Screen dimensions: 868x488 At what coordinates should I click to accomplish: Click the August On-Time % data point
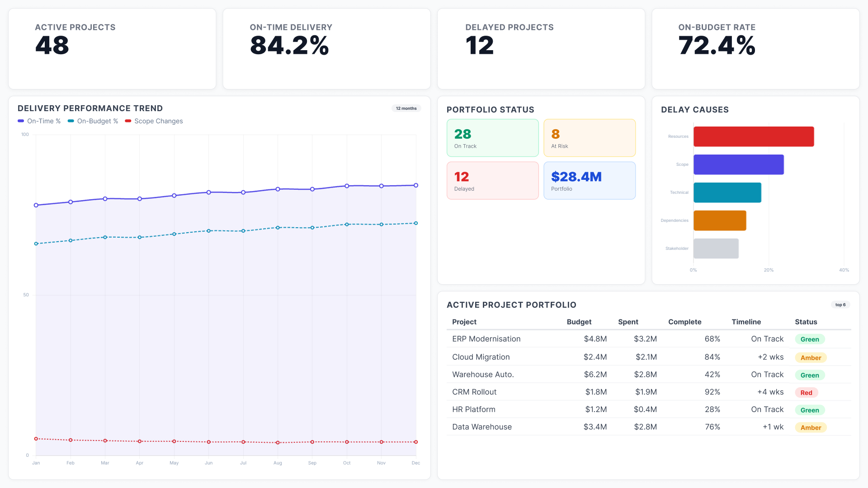click(278, 189)
